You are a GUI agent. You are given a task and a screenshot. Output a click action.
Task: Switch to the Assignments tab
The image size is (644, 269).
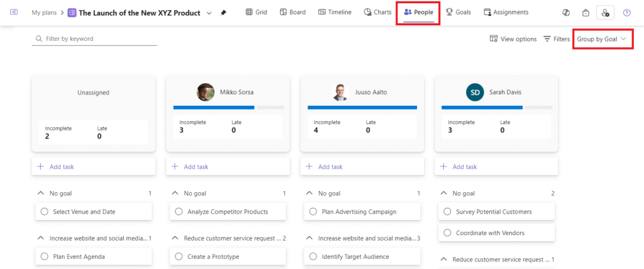[x=506, y=13]
